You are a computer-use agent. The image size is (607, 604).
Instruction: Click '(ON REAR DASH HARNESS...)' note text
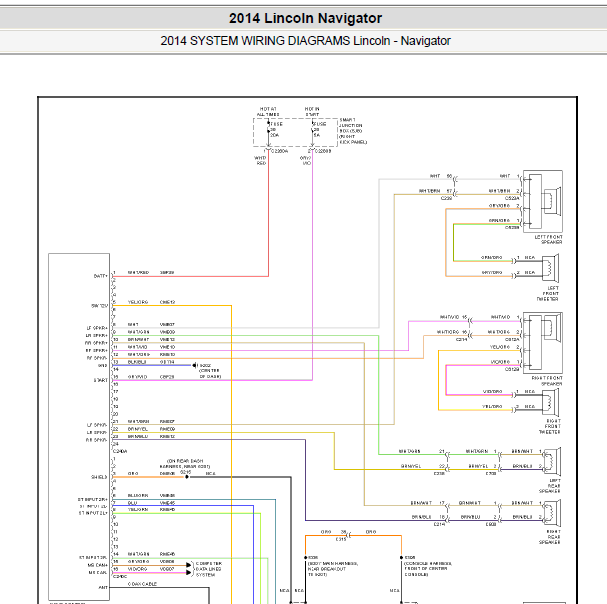(185, 464)
